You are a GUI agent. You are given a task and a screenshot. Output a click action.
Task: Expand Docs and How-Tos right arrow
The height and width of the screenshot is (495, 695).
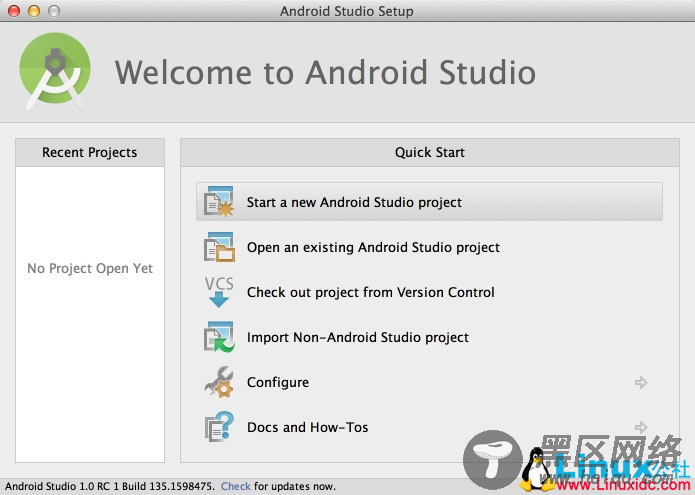coord(641,427)
